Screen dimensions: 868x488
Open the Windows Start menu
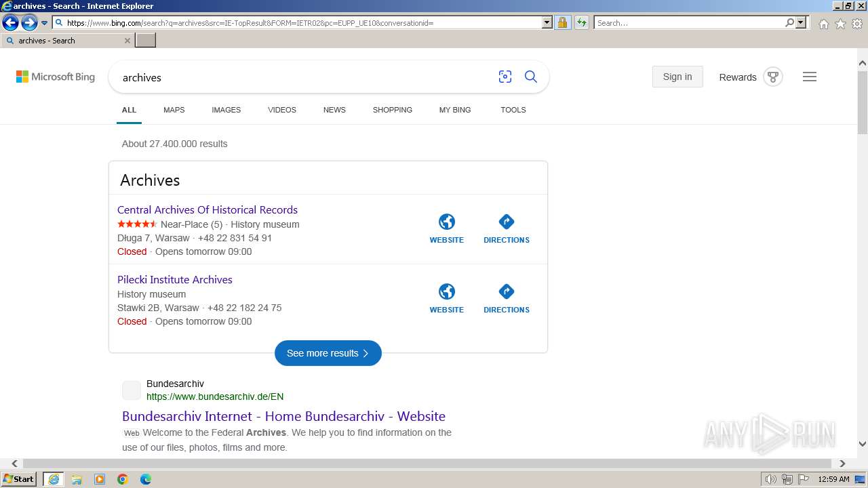[x=19, y=479]
